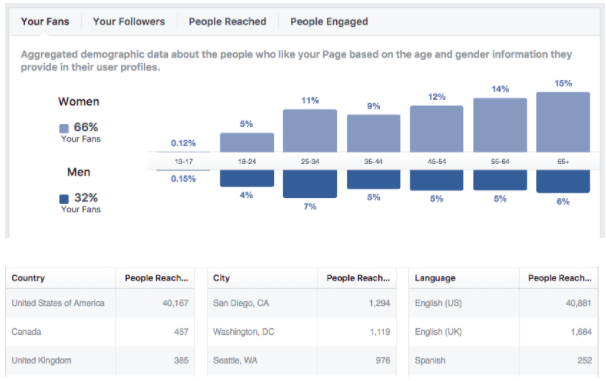The height and width of the screenshot is (381, 606).
Task: Open the Your Fans tab
Action: click(45, 21)
